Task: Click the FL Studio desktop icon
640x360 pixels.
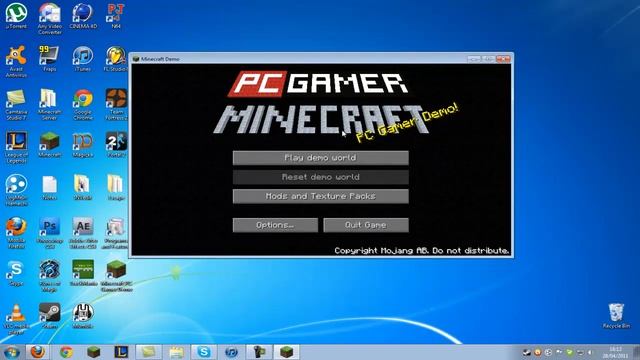Action: click(x=116, y=58)
